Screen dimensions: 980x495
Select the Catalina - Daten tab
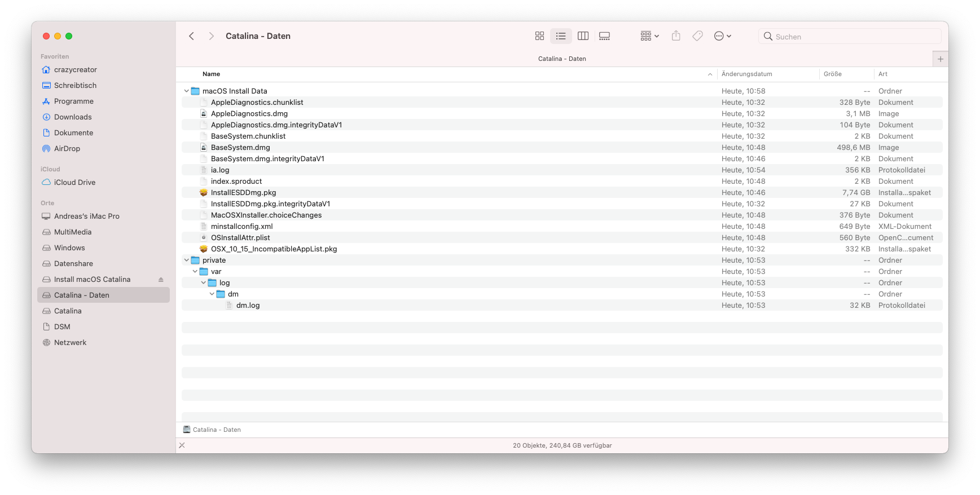click(x=562, y=59)
